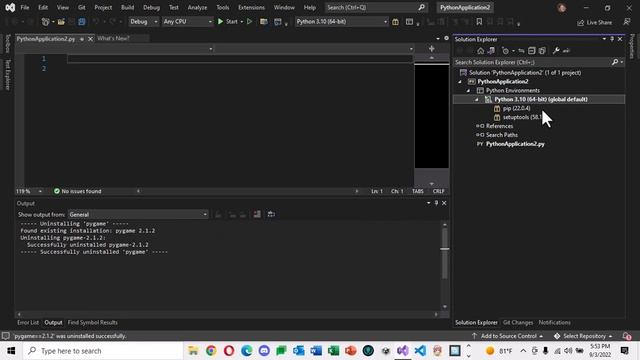
Task: Click the feedback icon at top right
Action: (x=627, y=22)
